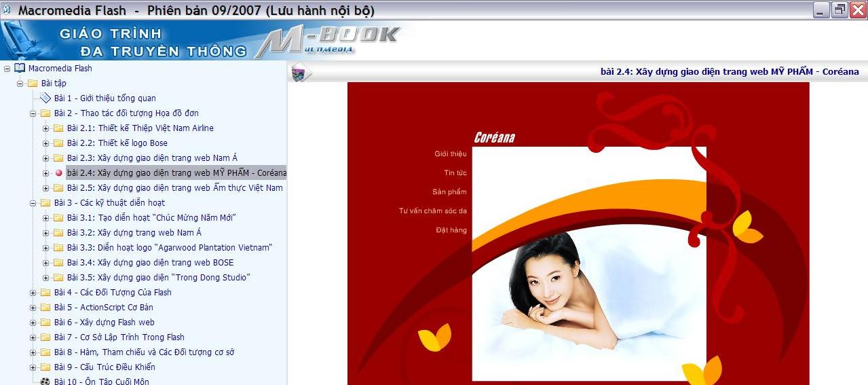Viewport: 868px width, 385px height.
Task: Click folder icon of Bài 2.1 Thiệp
Action: click(58, 128)
